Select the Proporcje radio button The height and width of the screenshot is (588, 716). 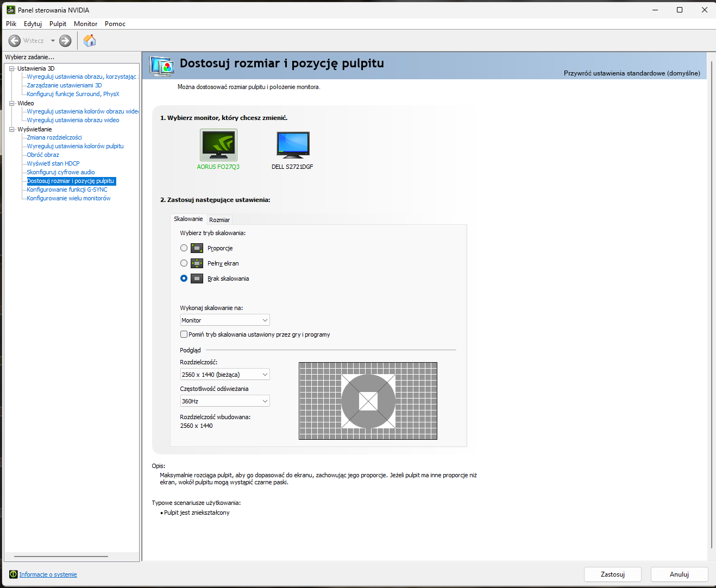184,248
